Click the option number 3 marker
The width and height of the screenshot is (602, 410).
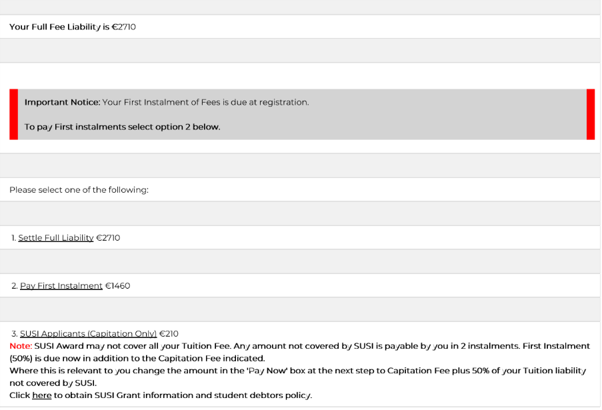point(15,334)
